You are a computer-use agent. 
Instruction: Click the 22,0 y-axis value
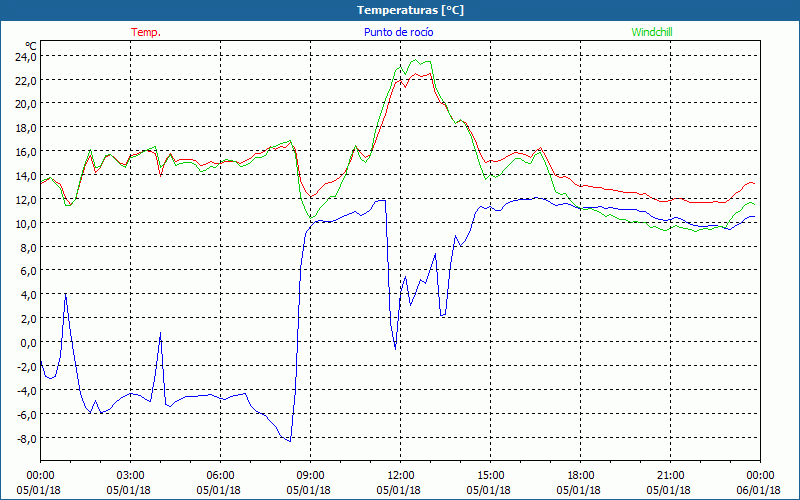tap(26, 80)
